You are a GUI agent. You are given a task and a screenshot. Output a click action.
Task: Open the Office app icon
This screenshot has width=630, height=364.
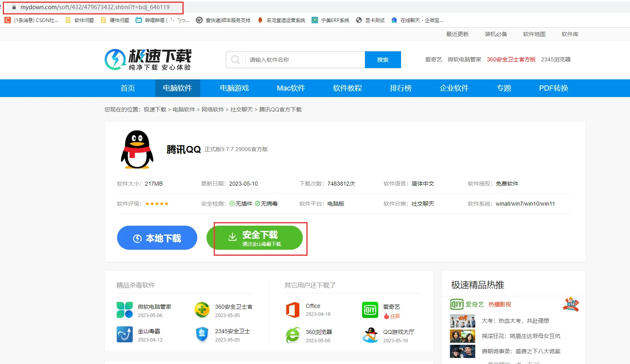[x=293, y=310]
